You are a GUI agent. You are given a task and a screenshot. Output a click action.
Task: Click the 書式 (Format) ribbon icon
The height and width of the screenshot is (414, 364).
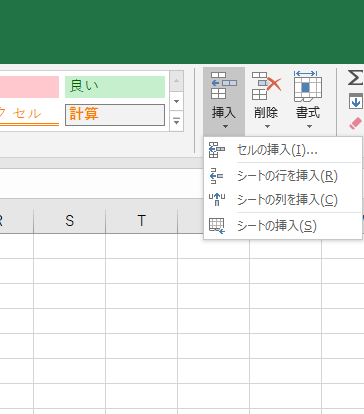(308, 86)
